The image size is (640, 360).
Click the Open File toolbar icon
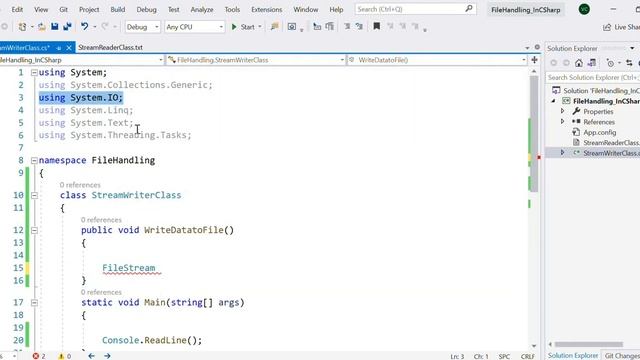click(x=42, y=27)
